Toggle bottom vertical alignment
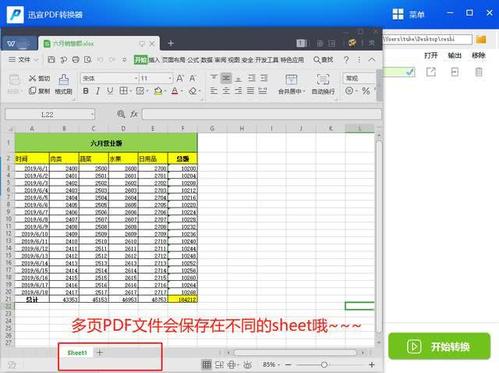 pos(238,78)
